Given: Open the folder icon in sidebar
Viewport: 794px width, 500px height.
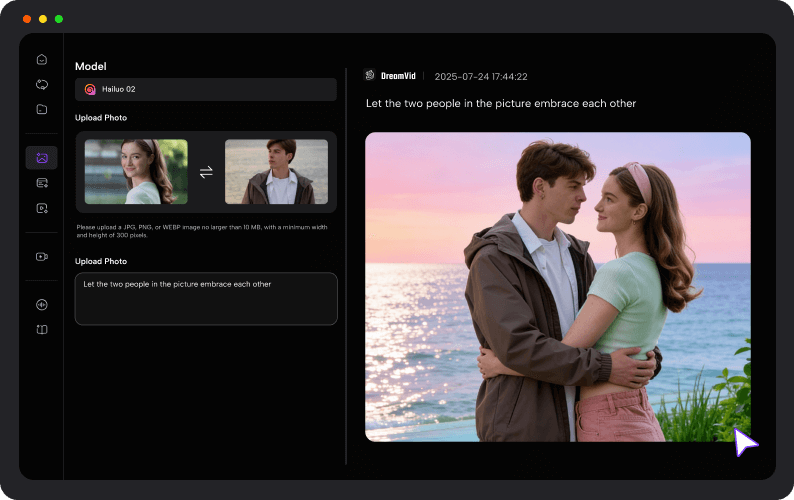Looking at the screenshot, I should 41,109.
